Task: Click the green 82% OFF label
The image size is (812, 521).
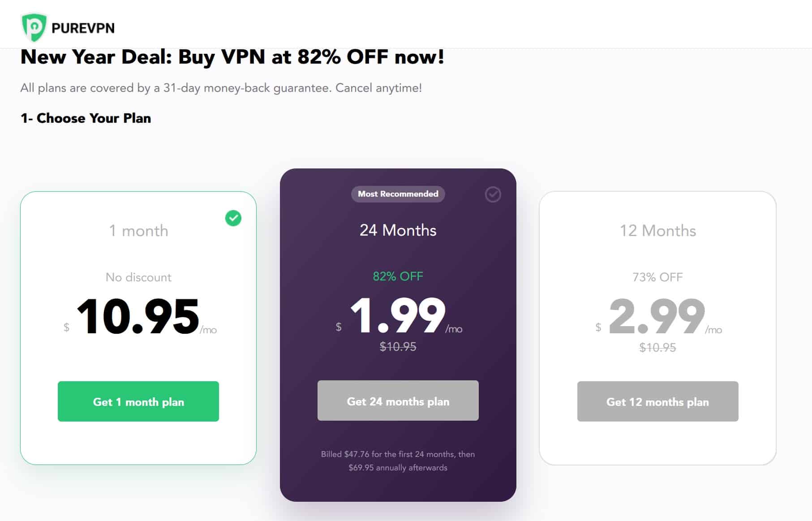Action: (x=398, y=276)
